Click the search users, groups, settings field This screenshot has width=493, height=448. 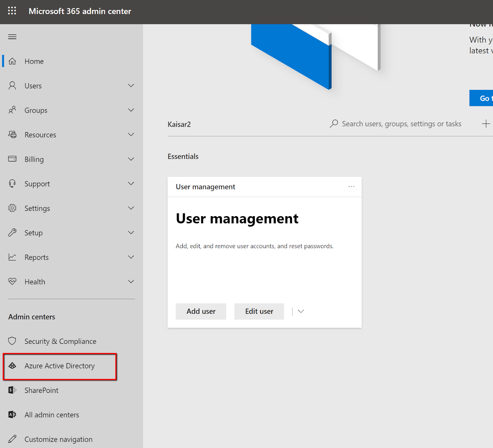[x=401, y=124]
